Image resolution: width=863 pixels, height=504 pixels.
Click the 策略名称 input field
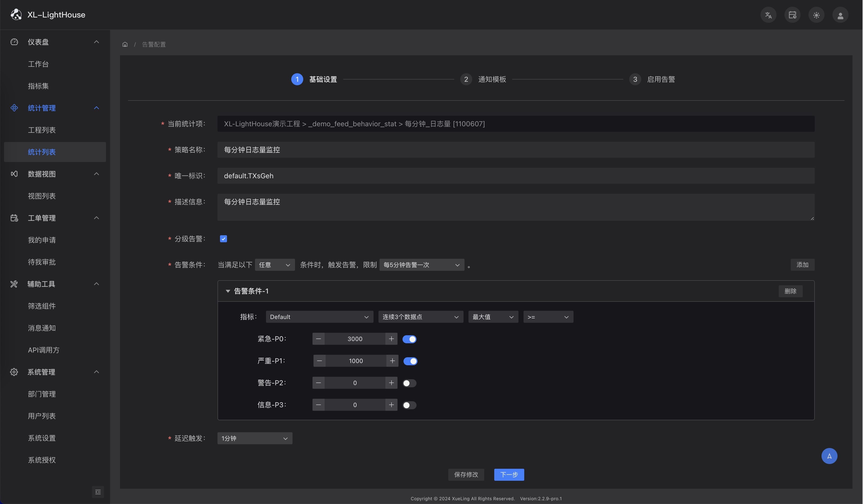pos(515,150)
